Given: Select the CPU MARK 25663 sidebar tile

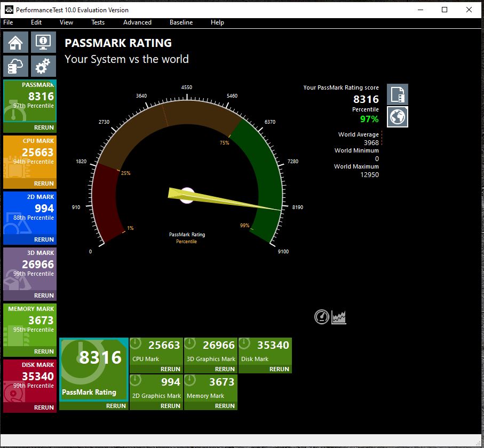Looking at the screenshot, I should [x=30, y=157].
